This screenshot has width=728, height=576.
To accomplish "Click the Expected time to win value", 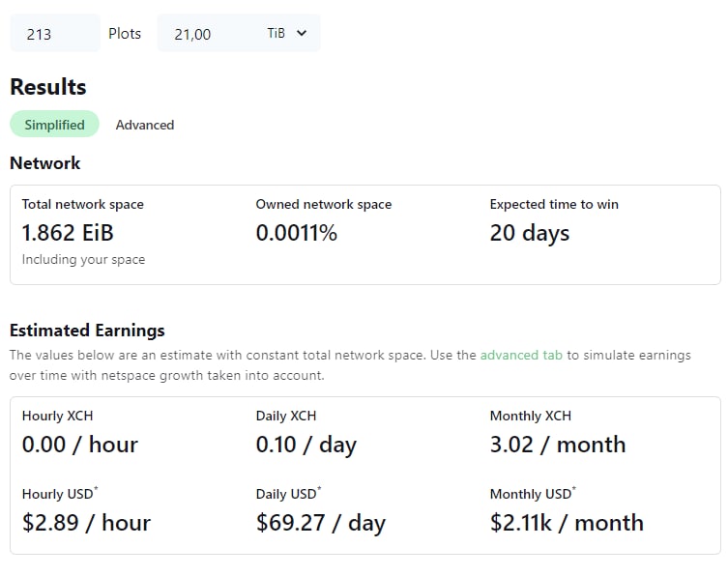I will point(529,233).
